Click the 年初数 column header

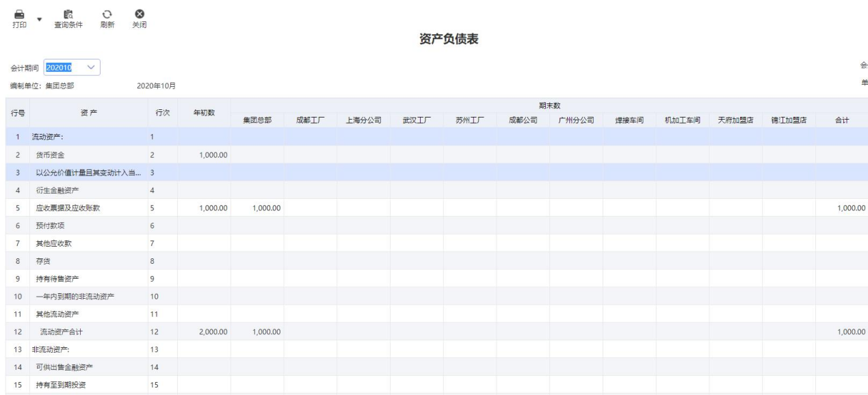point(205,112)
